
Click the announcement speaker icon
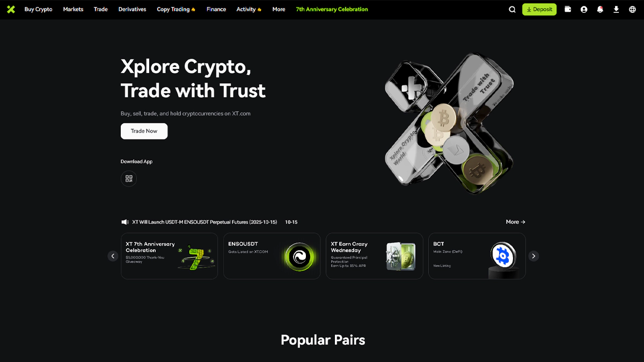click(125, 222)
